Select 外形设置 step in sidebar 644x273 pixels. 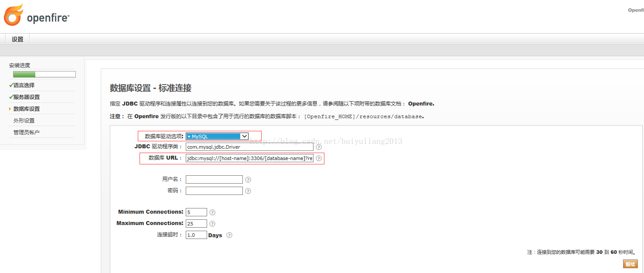click(24, 121)
